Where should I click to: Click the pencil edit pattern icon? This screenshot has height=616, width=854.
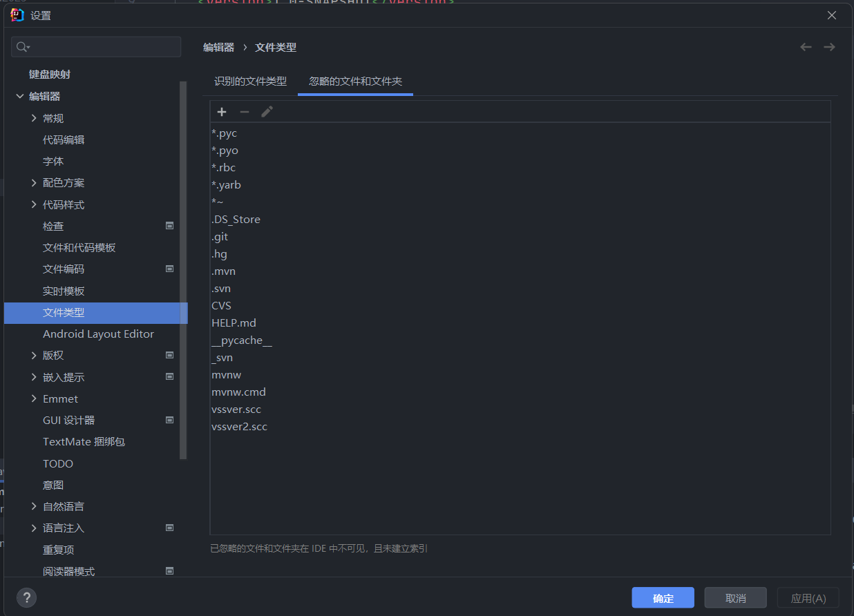pos(267,112)
